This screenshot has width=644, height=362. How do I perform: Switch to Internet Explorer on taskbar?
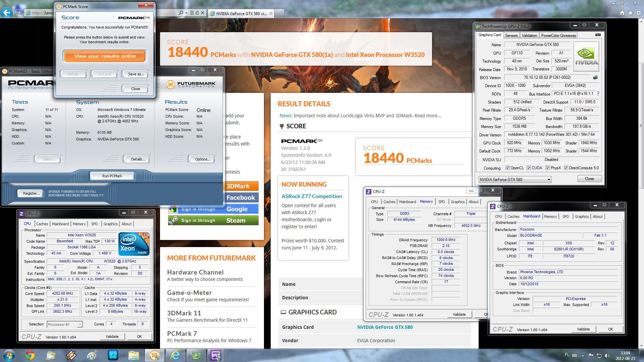175,355
